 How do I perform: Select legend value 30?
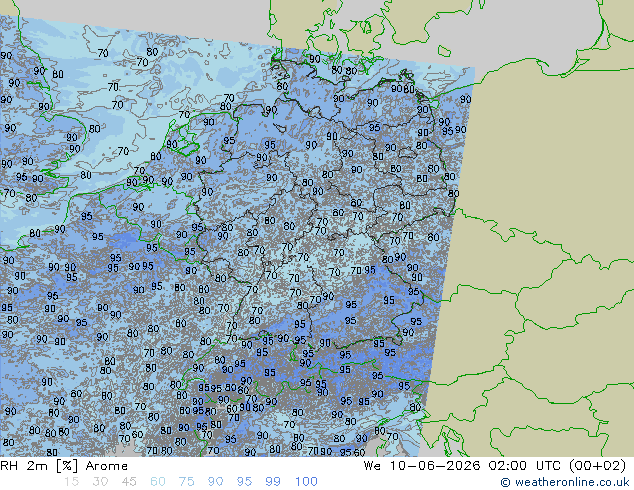tap(100, 482)
